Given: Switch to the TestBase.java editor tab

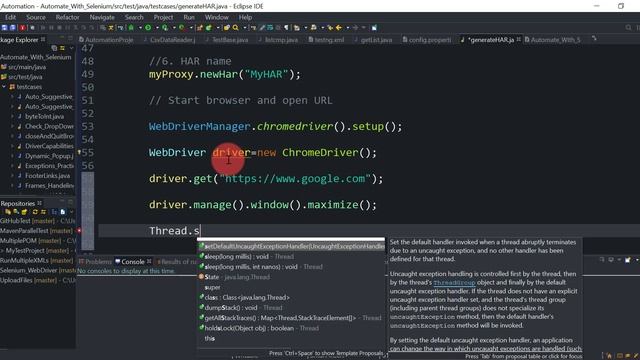Looking at the screenshot, I should tap(227, 40).
